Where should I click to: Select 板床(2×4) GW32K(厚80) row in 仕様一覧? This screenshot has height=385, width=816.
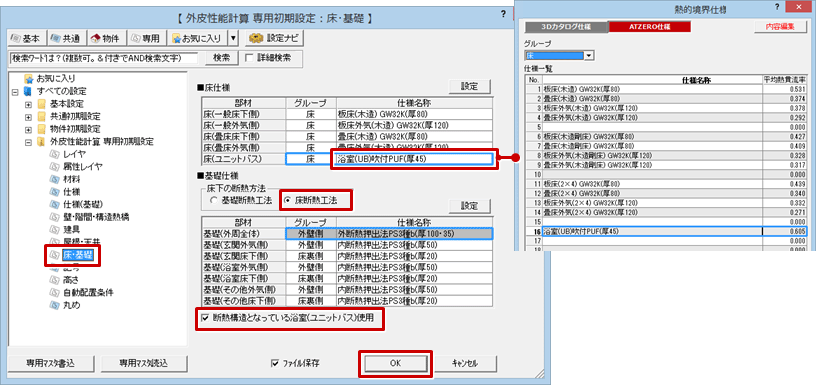[667, 184]
